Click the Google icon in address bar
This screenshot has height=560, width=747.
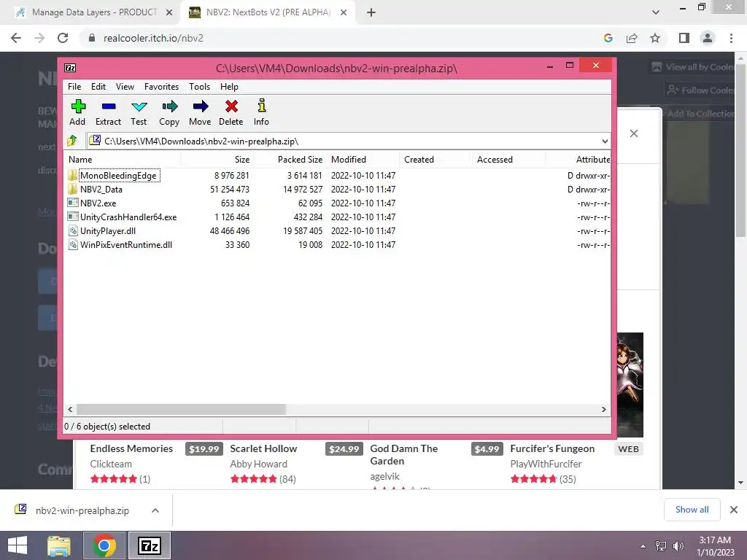click(x=608, y=38)
